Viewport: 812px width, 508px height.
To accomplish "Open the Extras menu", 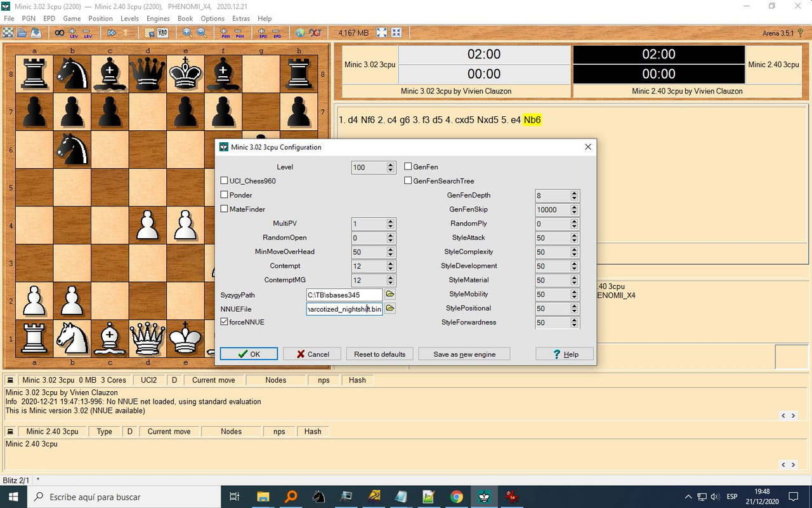I will point(240,18).
